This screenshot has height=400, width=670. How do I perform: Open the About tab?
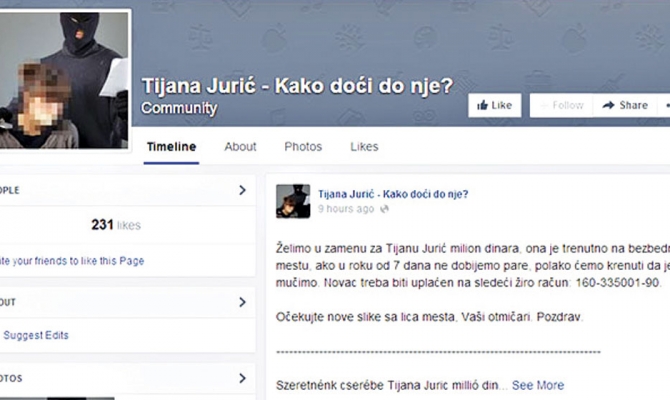click(240, 146)
